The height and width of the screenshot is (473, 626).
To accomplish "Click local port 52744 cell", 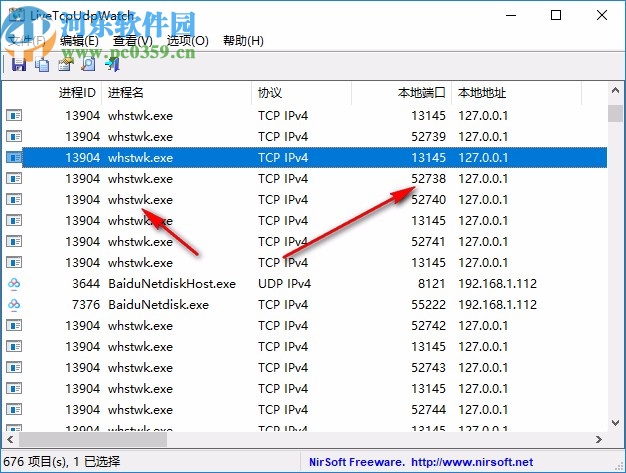I will pyautogui.click(x=428, y=410).
